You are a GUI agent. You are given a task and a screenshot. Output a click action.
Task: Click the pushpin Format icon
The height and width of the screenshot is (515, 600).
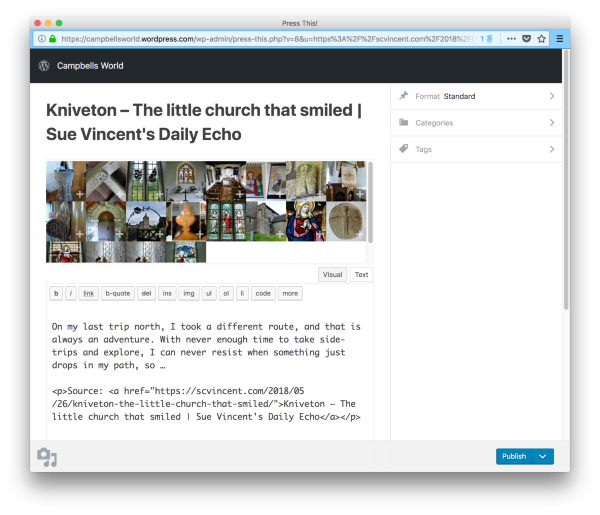coord(404,96)
